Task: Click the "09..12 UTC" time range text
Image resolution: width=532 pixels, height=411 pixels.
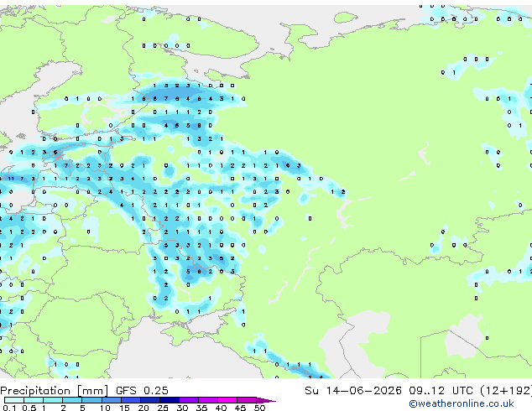Action: click(441, 391)
